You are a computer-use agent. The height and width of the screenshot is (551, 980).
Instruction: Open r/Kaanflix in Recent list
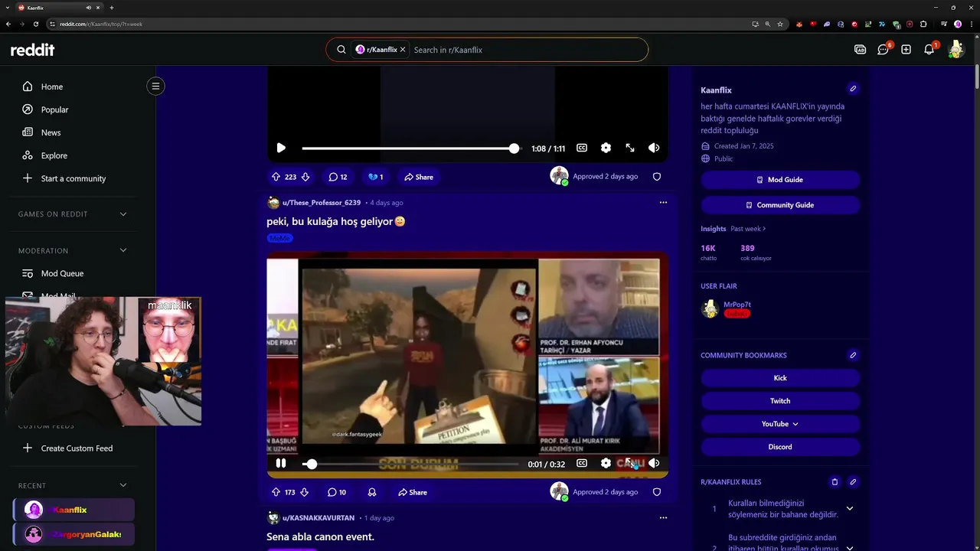click(x=74, y=510)
